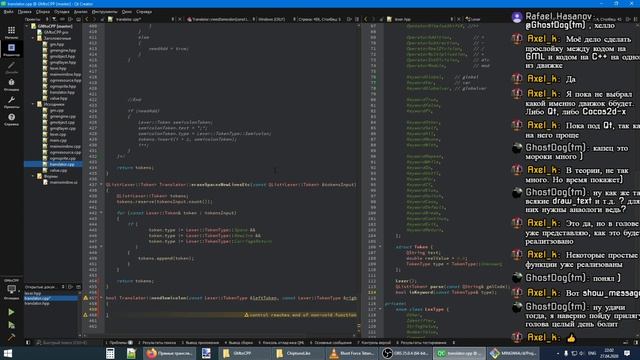Fold the code block at line 437
Viewport: 640px width, 360px height.
point(102,184)
